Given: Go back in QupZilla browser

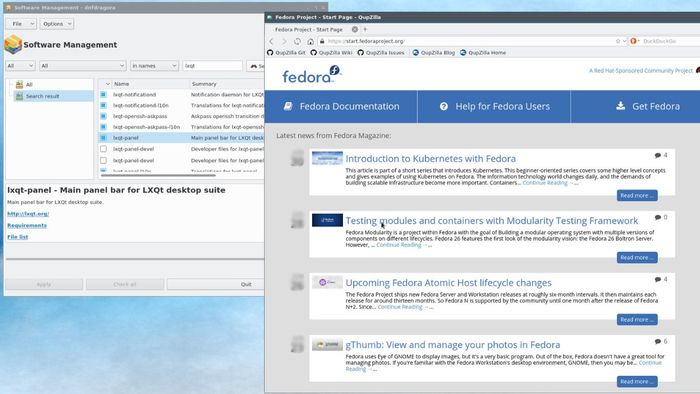Looking at the screenshot, I should [272, 41].
